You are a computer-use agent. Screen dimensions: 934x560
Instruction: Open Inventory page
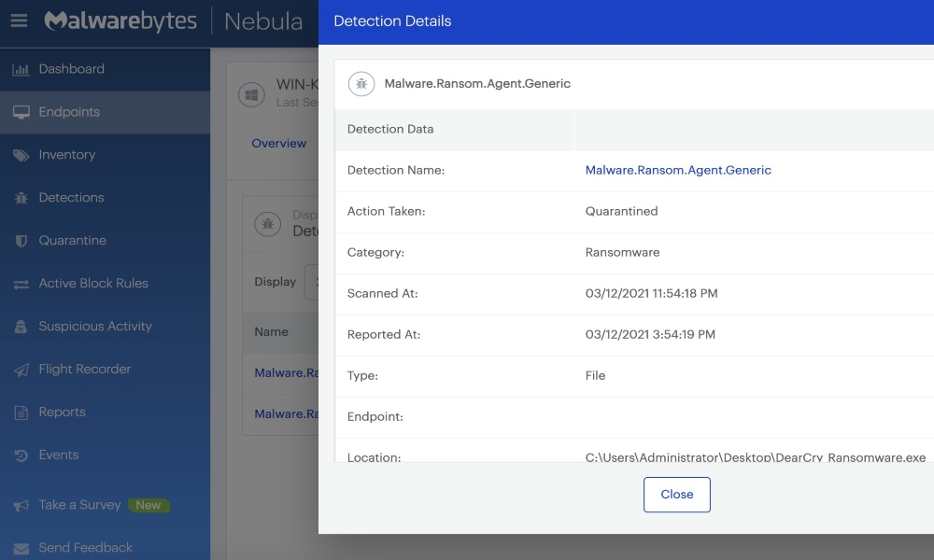click(66, 155)
